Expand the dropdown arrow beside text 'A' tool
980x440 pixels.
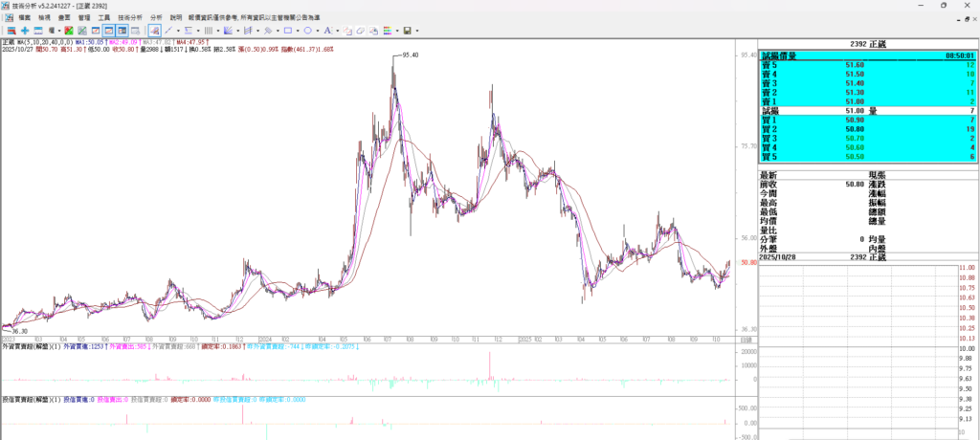click(337, 31)
